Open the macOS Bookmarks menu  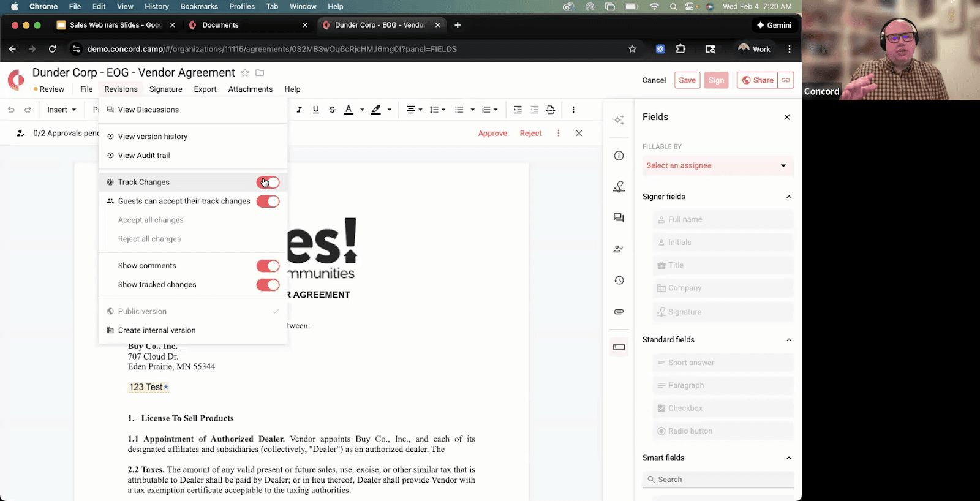pyautogui.click(x=199, y=6)
